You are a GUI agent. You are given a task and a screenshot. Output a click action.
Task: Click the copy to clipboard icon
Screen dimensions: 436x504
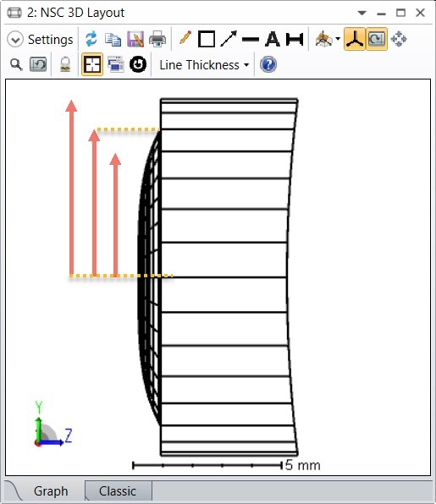coord(113,39)
